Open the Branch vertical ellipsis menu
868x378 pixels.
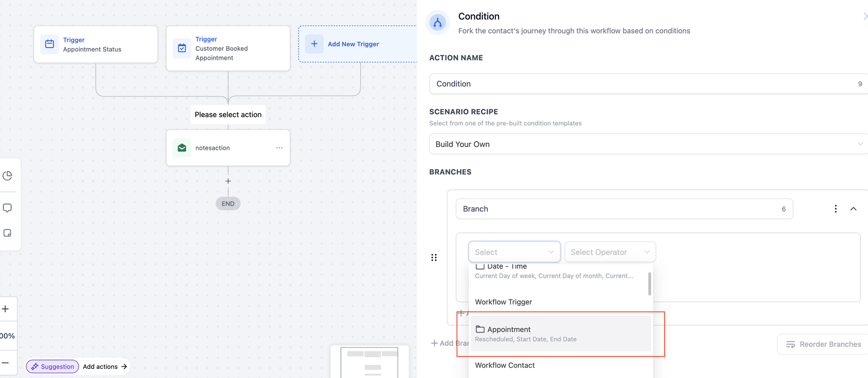click(x=835, y=209)
